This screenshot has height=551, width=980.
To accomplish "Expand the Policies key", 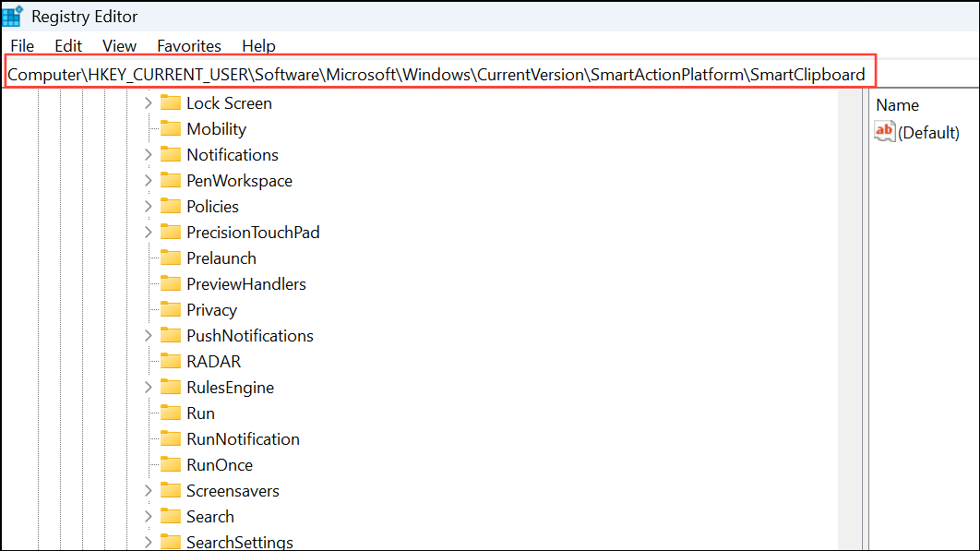I will [x=149, y=207].
